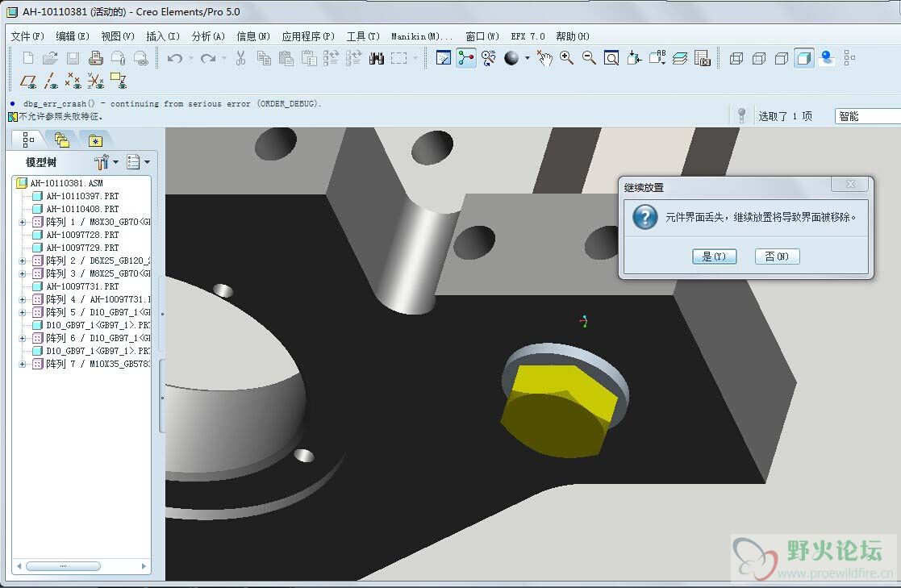Click the Reorient view icon
The height and width of the screenshot is (588, 901).
coord(634,58)
